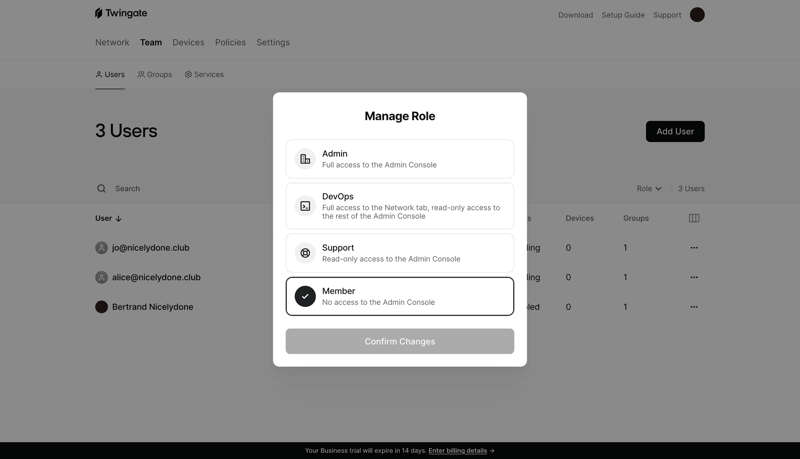Click jo@nicelydone.club avatar

point(102,248)
